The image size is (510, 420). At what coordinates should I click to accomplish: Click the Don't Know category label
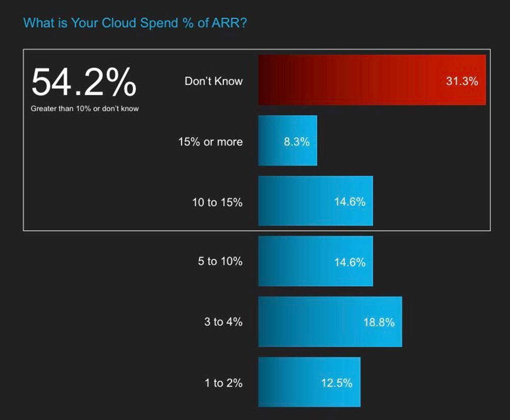tap(214, 81)
